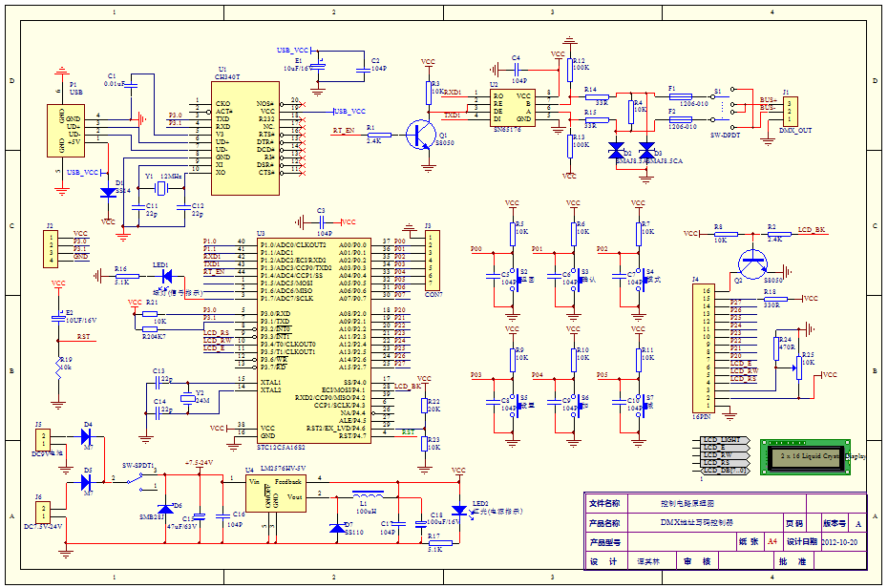This screenshot has width=888, height=588.
Task: Click the Y1 12MHz crystal
Action: click(162, 188)
